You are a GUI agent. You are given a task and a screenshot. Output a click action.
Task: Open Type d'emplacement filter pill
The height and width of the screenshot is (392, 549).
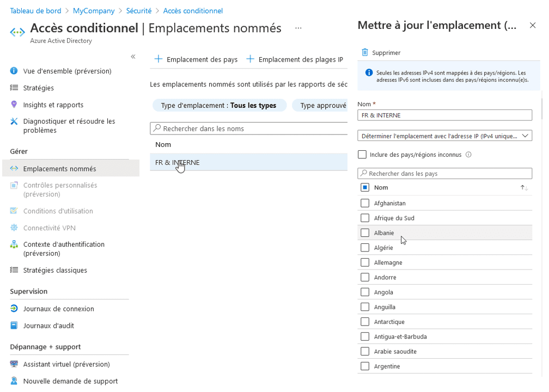(218, 105)
